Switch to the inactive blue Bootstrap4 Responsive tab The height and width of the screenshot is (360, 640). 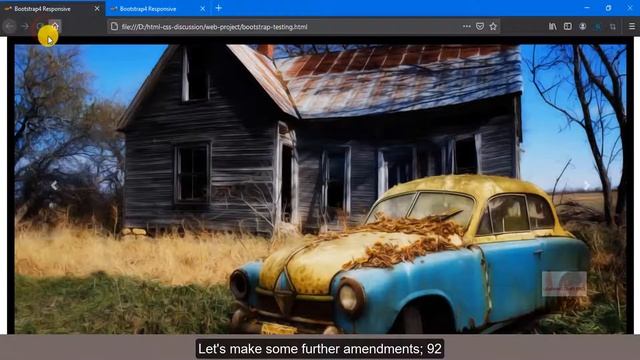pyautogui.click(x=158, y=9)
